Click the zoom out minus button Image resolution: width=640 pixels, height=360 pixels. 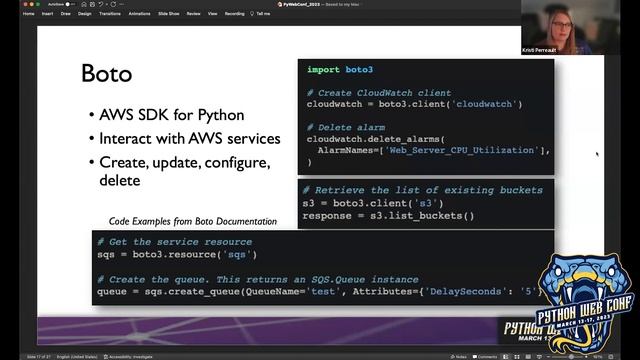(x=549, y=357)
